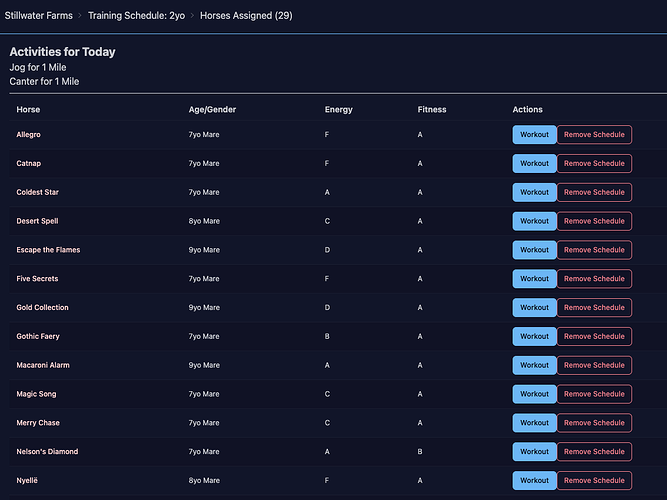Remove schedule for Escape the Flames
This screenshot has width=667, height=500.
pyautogui.click(x=594, y=250)
